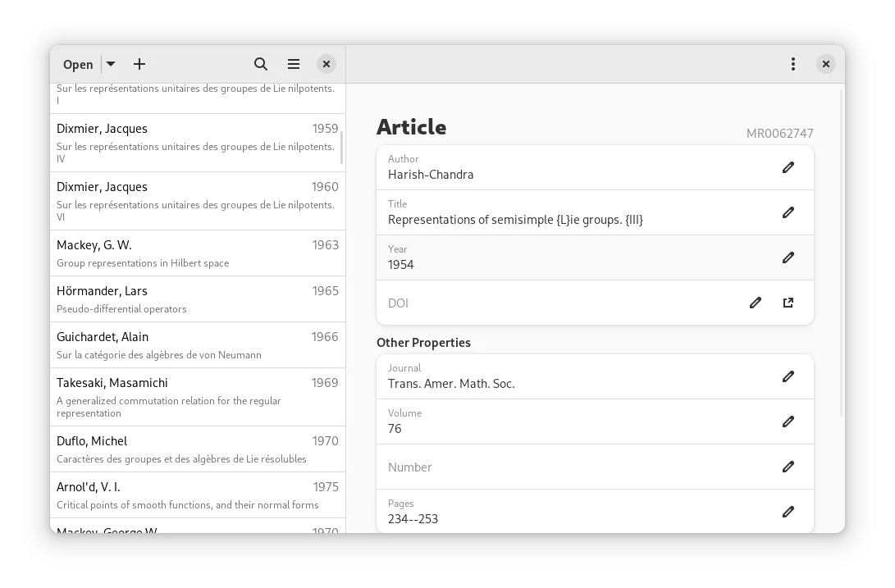895x588 pixels.
Task: Edit the Year field pencil icon
Action: pos(788,258)
